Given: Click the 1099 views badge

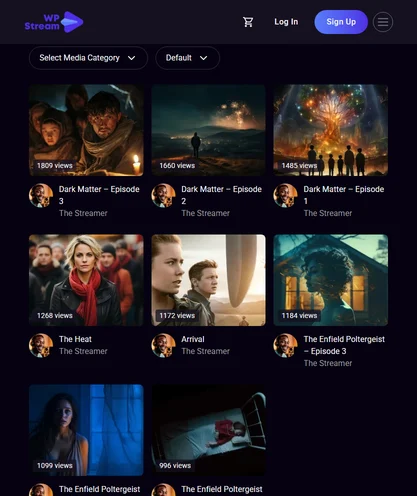Looking at the screenshot, I should (55, 466).
